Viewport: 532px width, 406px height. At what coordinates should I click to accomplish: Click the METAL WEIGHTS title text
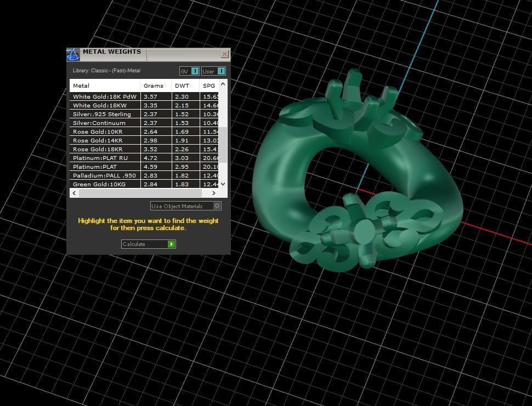click(x=112, y=52)
